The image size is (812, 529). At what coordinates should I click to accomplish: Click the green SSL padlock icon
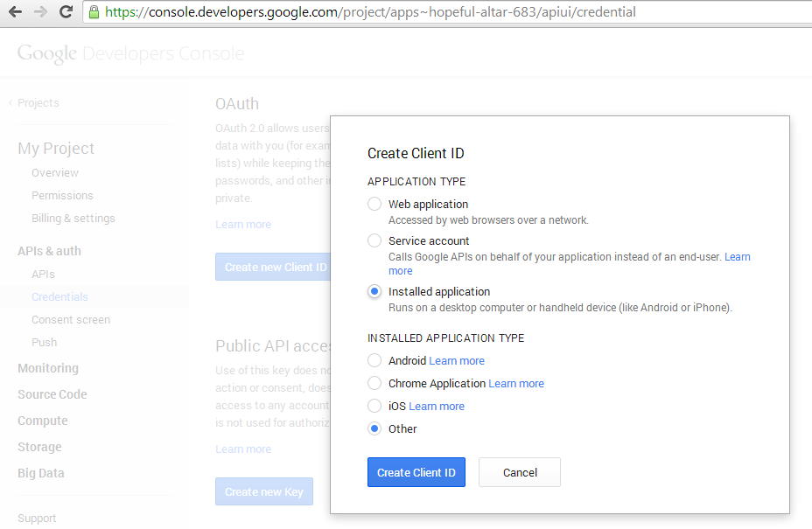coord(94,12)
